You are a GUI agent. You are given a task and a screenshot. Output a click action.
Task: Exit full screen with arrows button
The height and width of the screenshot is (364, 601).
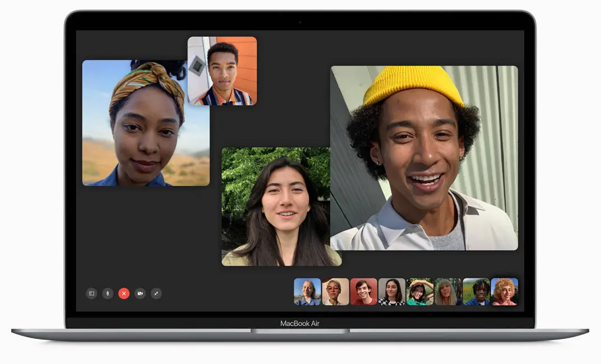coord(156,293)
